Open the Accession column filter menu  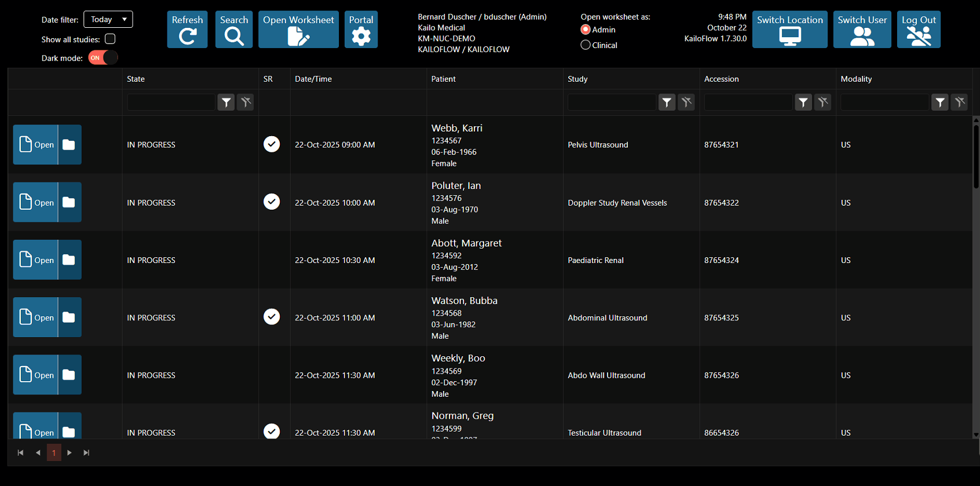803,103
